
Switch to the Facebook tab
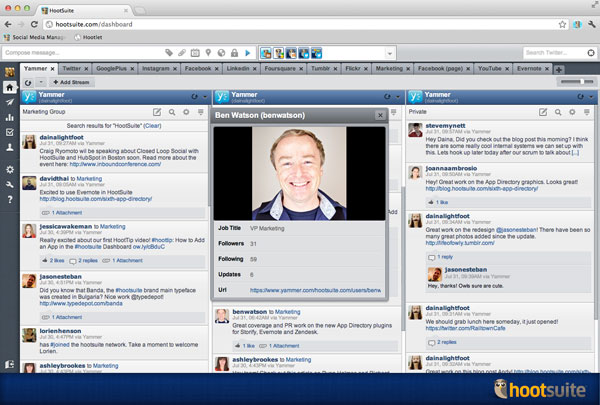(x=198, y=69)
